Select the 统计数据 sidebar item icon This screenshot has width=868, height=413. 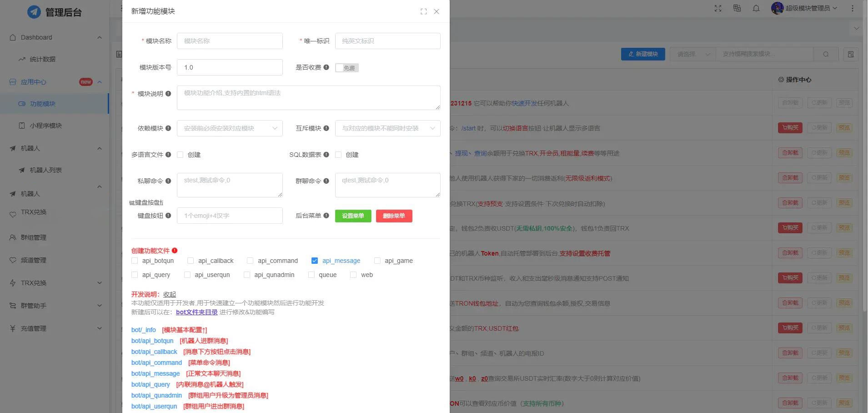point(21,59)
